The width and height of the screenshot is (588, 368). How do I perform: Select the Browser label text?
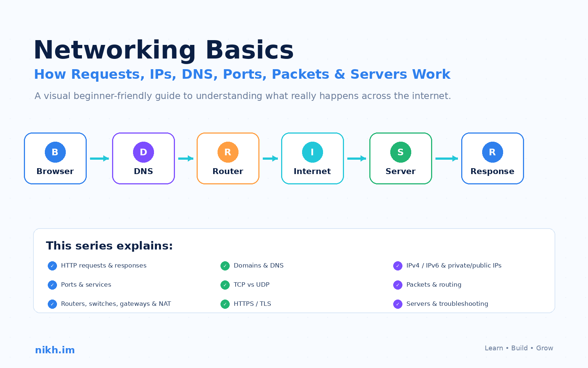(55, 171)
